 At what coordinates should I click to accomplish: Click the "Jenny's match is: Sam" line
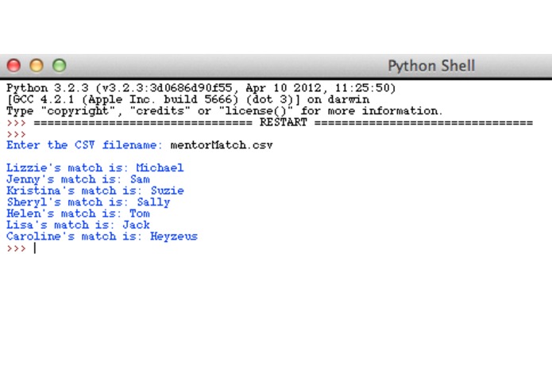click(78, 179)
